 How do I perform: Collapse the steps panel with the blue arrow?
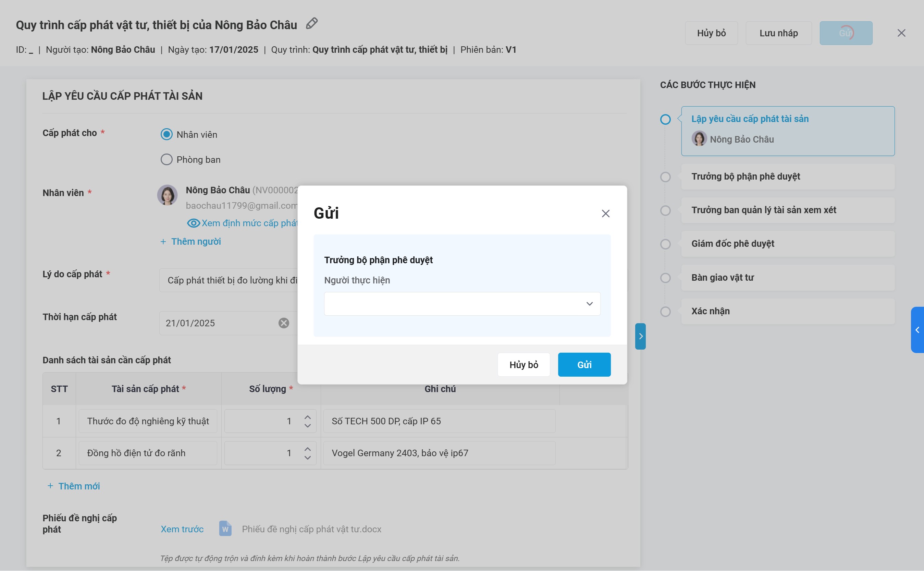click(x=640, y=336)
